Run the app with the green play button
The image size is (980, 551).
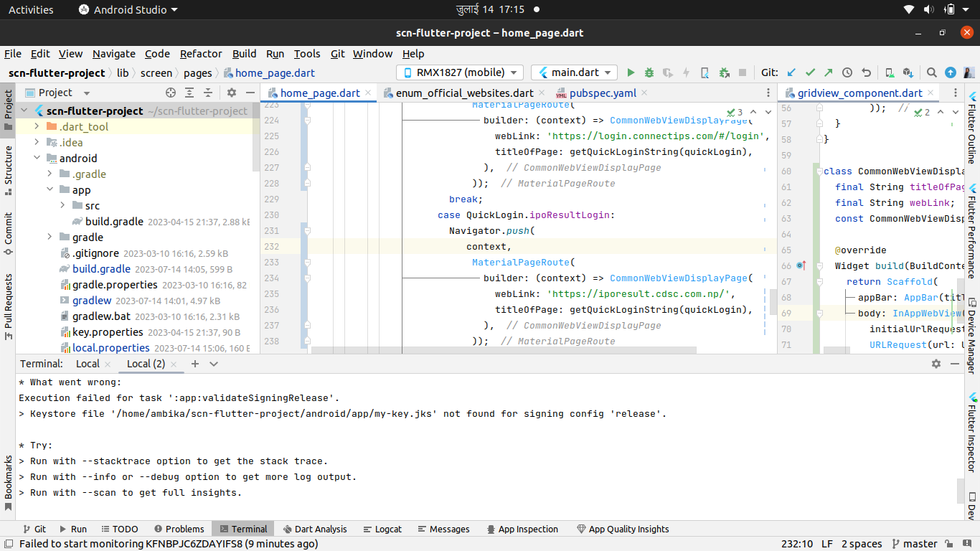point(631,72)
